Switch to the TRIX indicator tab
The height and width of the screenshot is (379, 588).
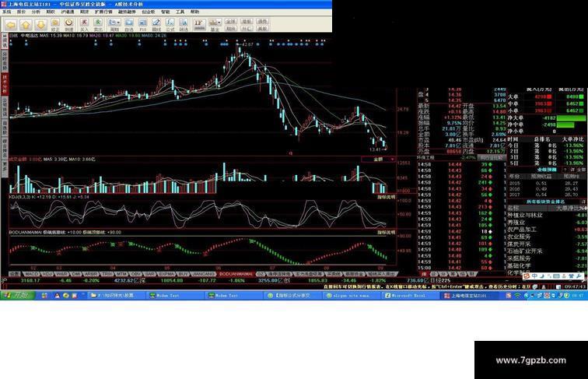pos(107,274)
